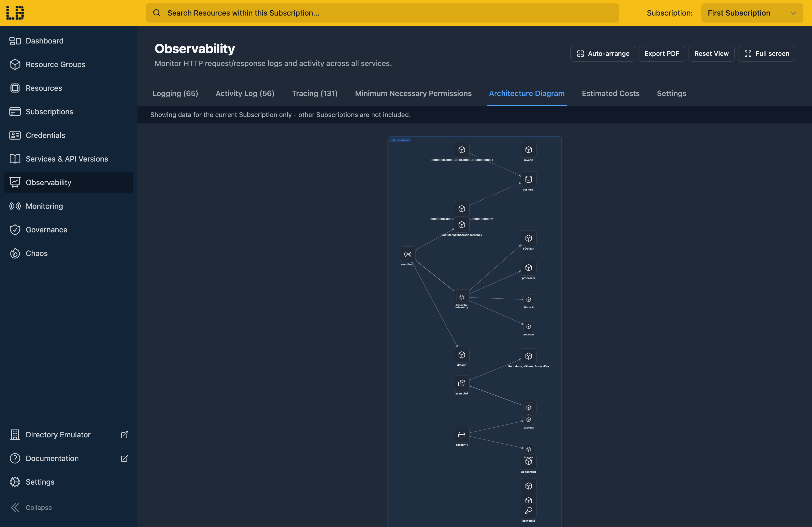812x527 pixels.
Task: Click Auto-arrange button
Action: pyautogui.click(x=603, y=53)
